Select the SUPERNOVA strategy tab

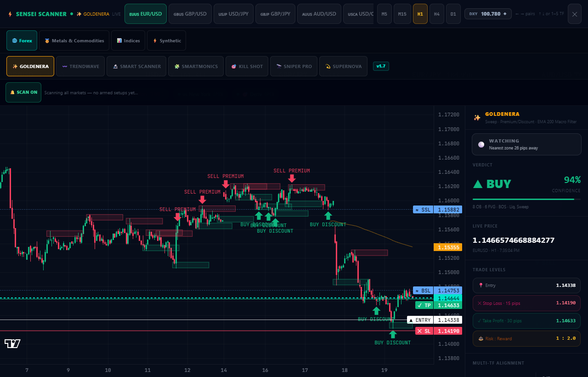(343, 66)
